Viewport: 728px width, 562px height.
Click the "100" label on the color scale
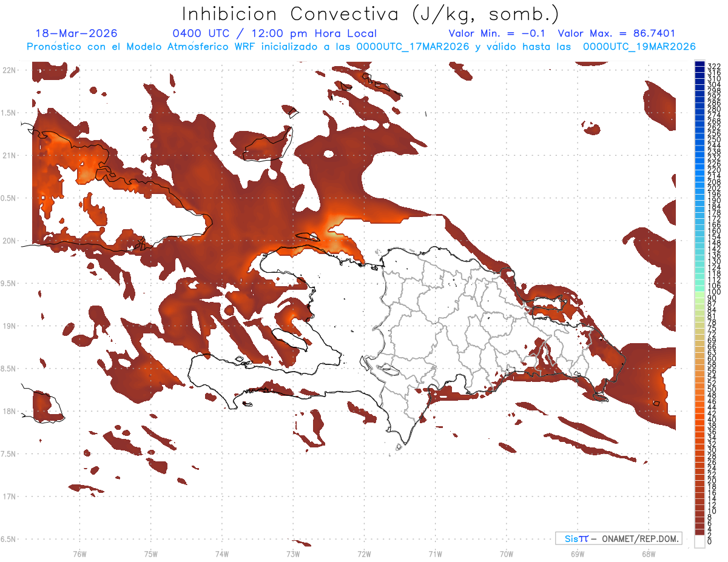click(x=713, y=292)
